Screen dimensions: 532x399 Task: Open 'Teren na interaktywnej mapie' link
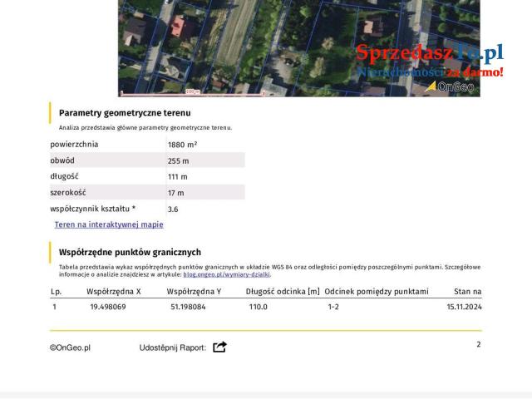pyautogui.click(x=109, y=224)
